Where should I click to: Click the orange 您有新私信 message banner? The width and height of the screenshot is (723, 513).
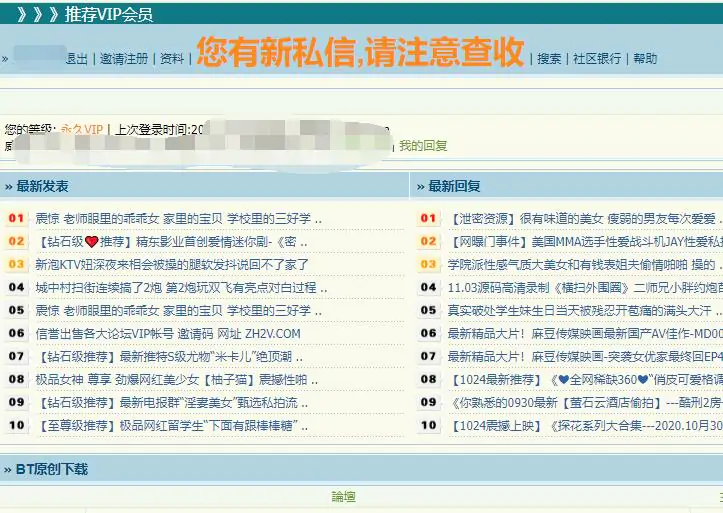pyautogui.click(x=360, y=52)
